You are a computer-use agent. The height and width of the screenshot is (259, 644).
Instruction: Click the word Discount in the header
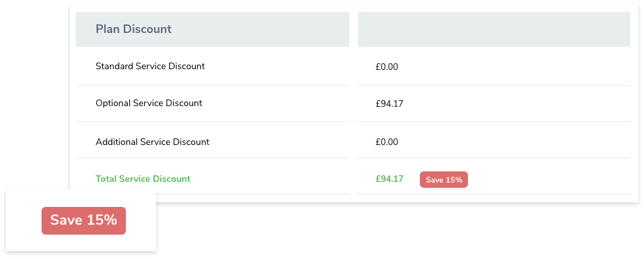point(148,29)
